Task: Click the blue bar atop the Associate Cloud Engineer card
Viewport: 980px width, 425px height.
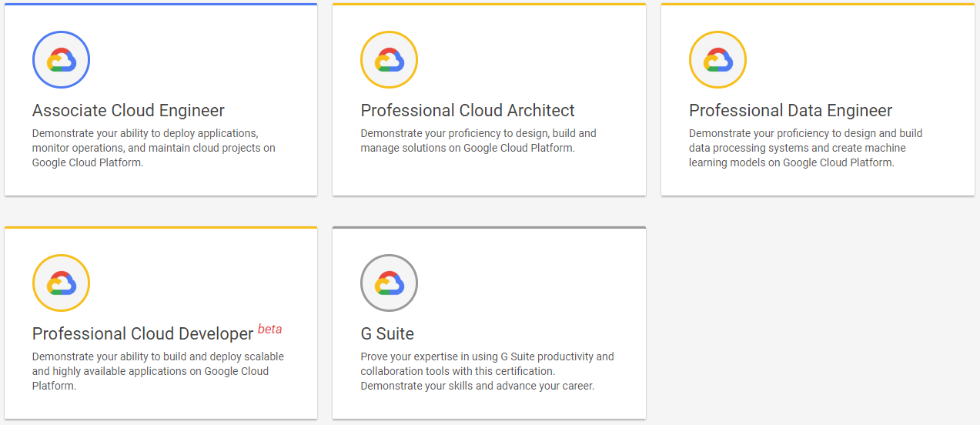Action: [x=161, y=4]
